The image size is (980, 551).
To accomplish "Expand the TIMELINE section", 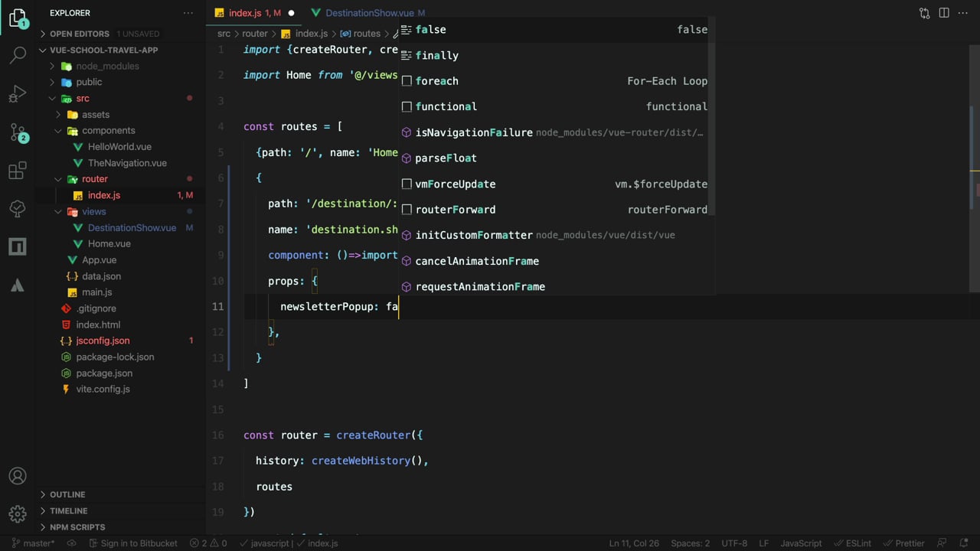I will 69,510.
